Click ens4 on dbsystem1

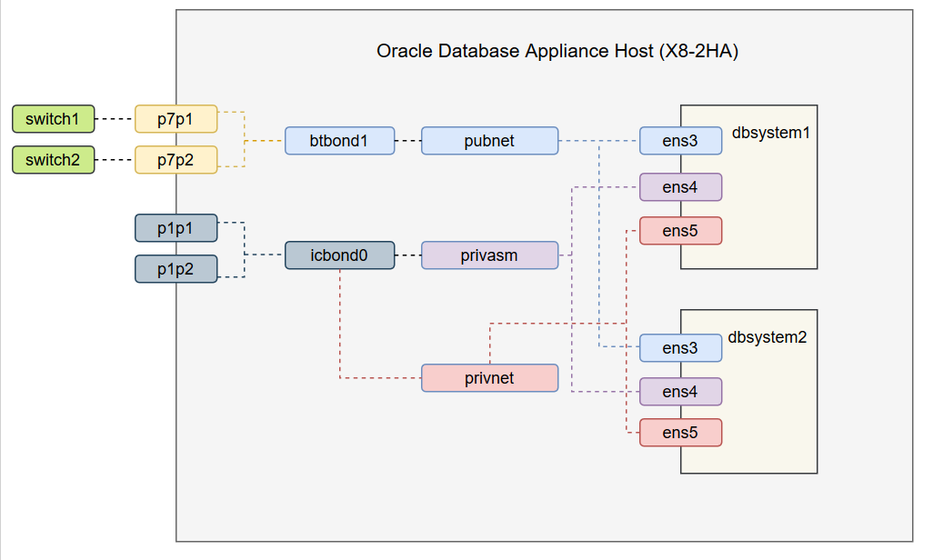point(681,187)
